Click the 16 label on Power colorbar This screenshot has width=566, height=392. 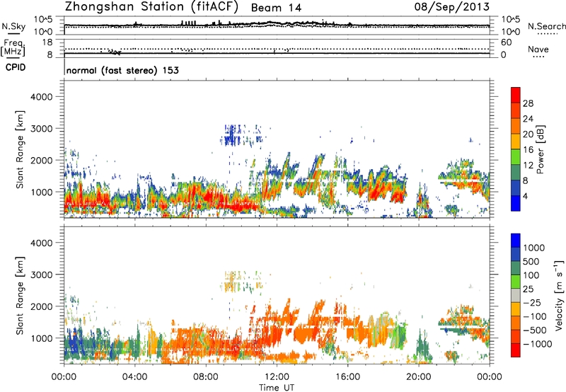(x=528, y=150)
